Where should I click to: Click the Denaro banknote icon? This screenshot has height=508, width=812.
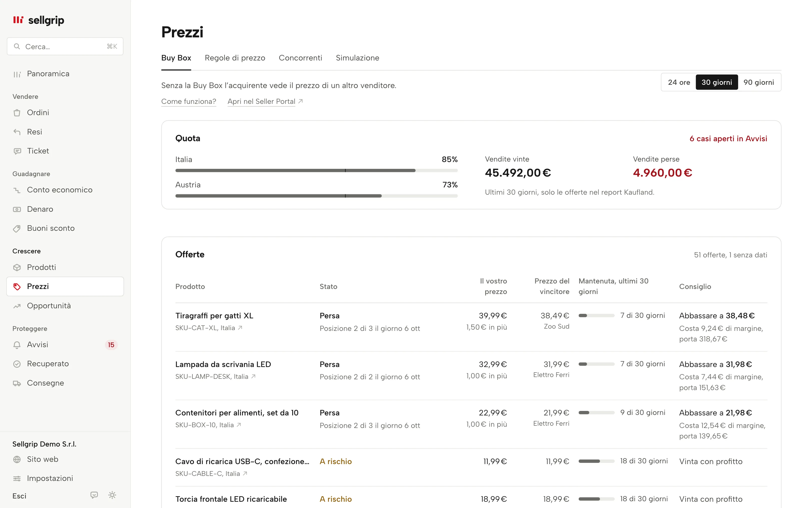(17, 209)
